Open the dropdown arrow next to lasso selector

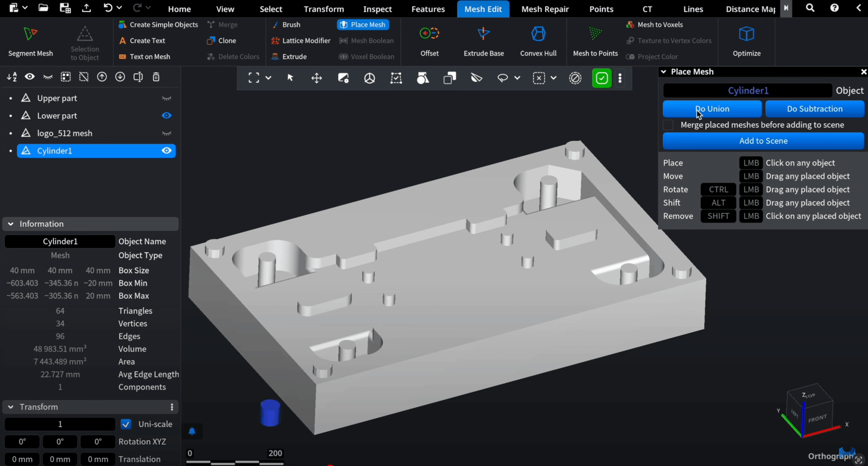coord(517,78)
